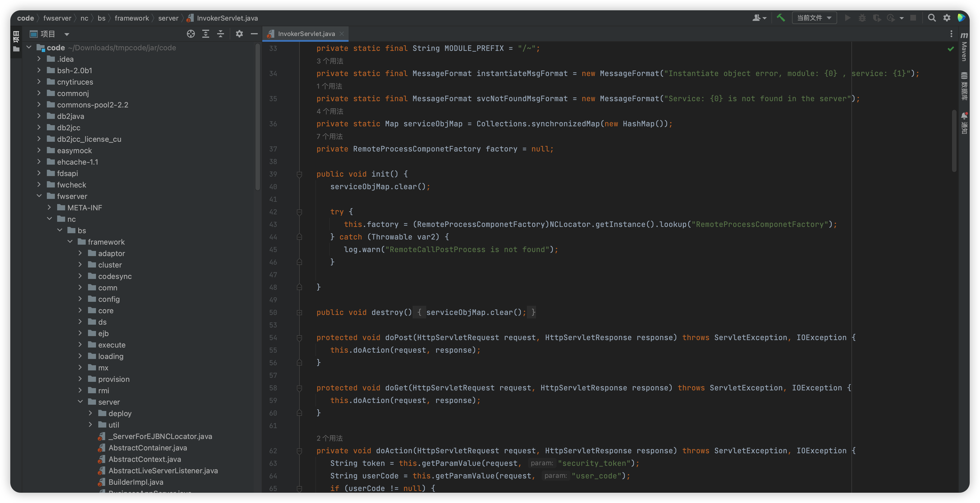Collapse the server folder
Screen dimensions: 980x503
(80, 402)
